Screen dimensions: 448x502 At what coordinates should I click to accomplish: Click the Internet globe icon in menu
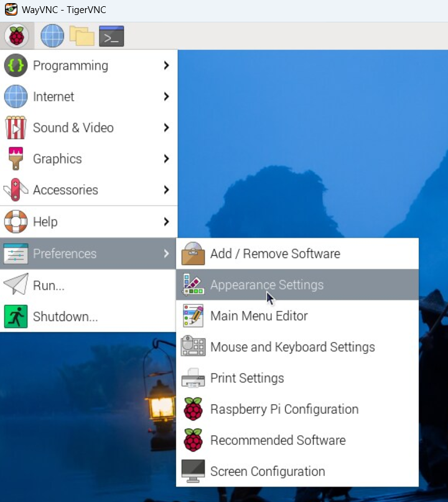16,96
